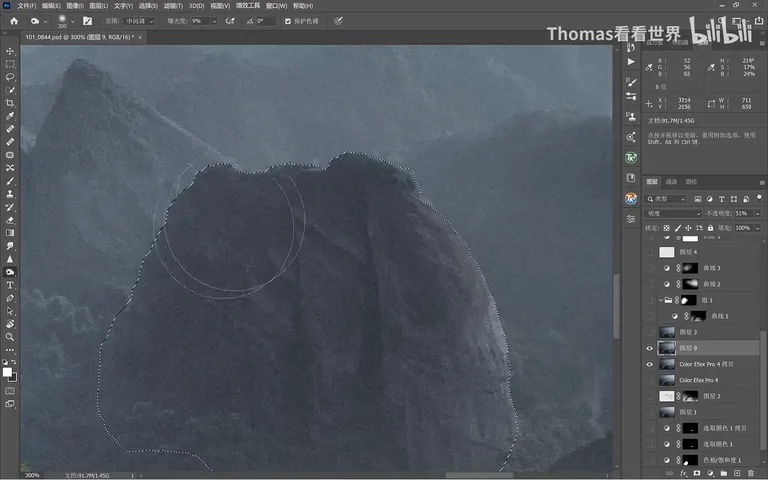Create new adjustment layer icon
Screen dimensions: 768x480
[710, 474]
